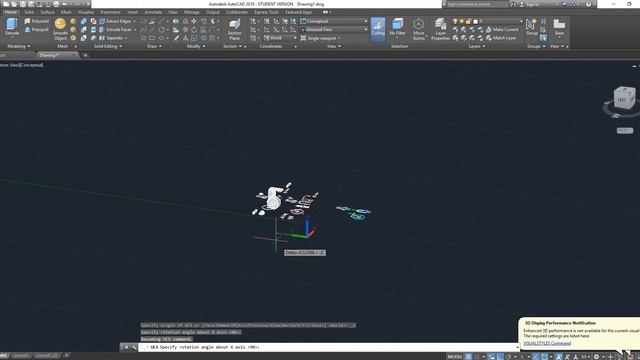Viewport: 640px width, 360px height.
Task: Expand the Layers panel
Action: (x=476, y=47)
